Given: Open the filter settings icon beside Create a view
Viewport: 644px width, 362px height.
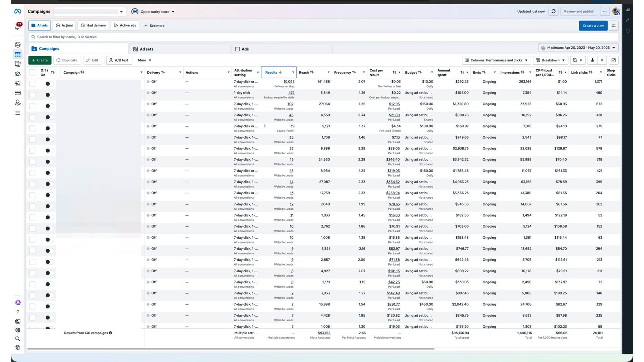Looking at the screenshot, I should click(x=614, y=26).
